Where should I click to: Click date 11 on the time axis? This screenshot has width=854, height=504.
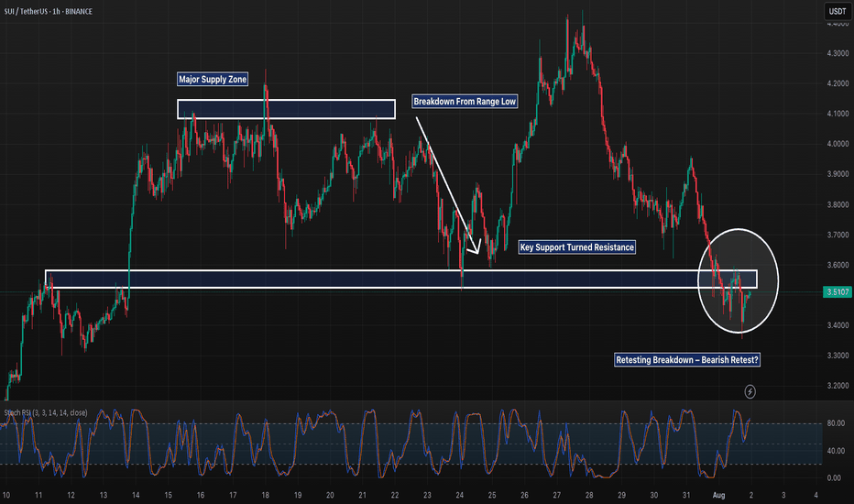(x=38, y=495)
